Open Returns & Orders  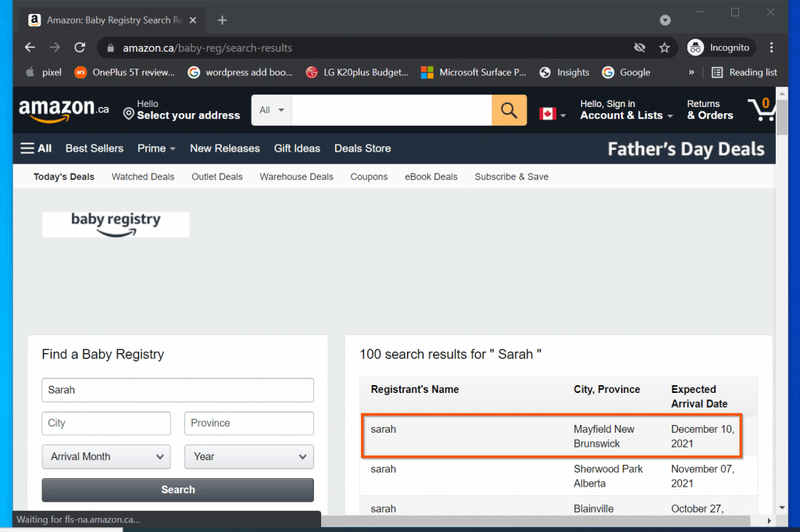click(710, 110)
